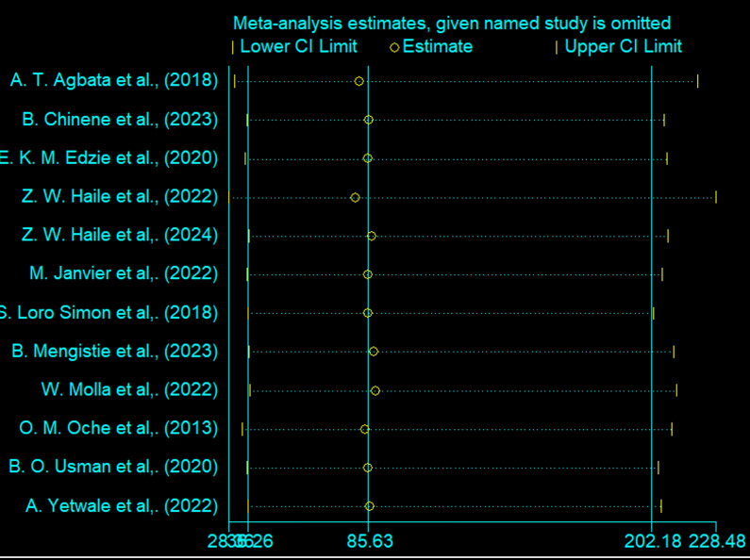Click the Upper CI Limit legend label

[x=623, y=46]
